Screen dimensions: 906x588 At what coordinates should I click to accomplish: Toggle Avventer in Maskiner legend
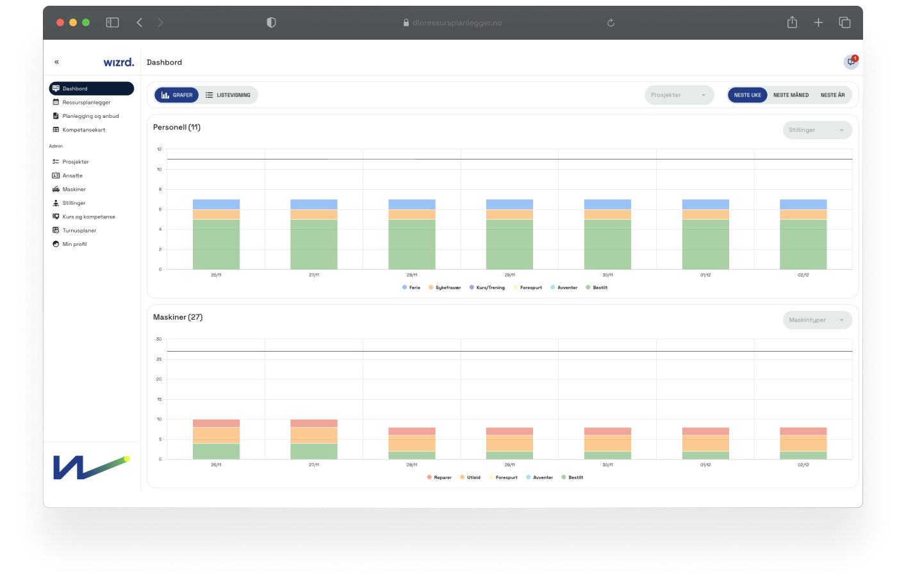point(539,477)
